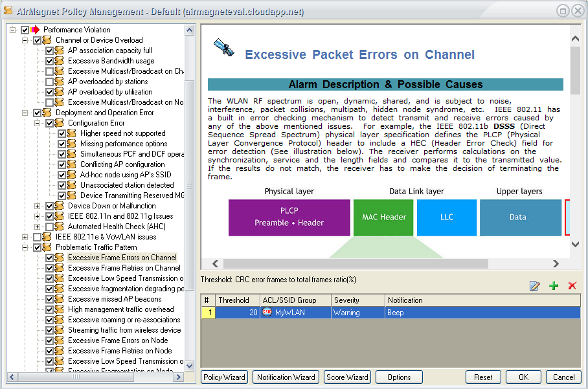The image size is (588, 389).
Task: Expand Automated Health Check (AHC) node
Action: (x=37, y=227)
